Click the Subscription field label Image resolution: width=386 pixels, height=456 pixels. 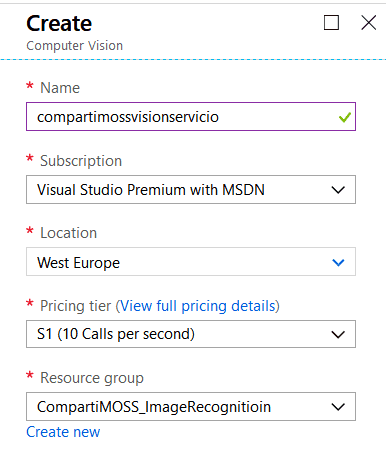81,161
